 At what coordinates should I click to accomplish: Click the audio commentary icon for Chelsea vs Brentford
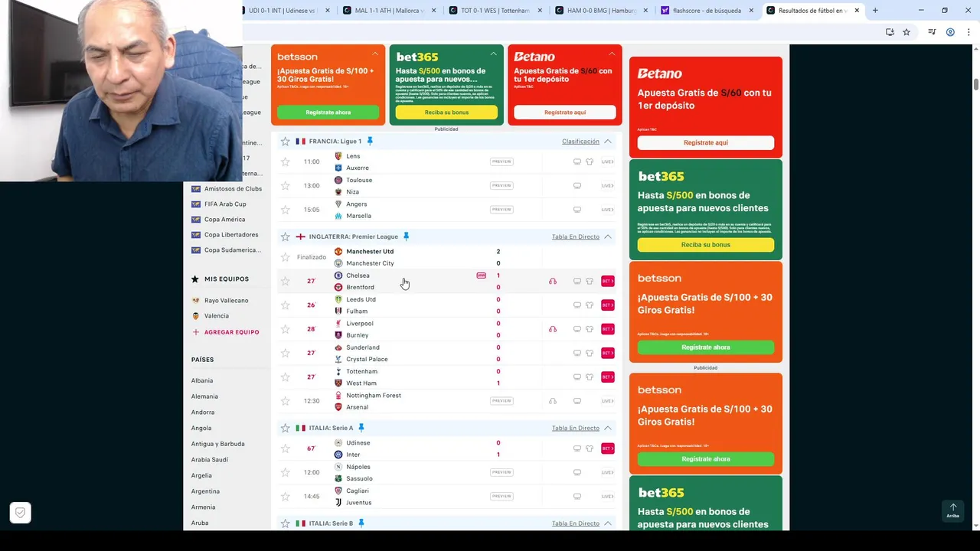[553, 282]
